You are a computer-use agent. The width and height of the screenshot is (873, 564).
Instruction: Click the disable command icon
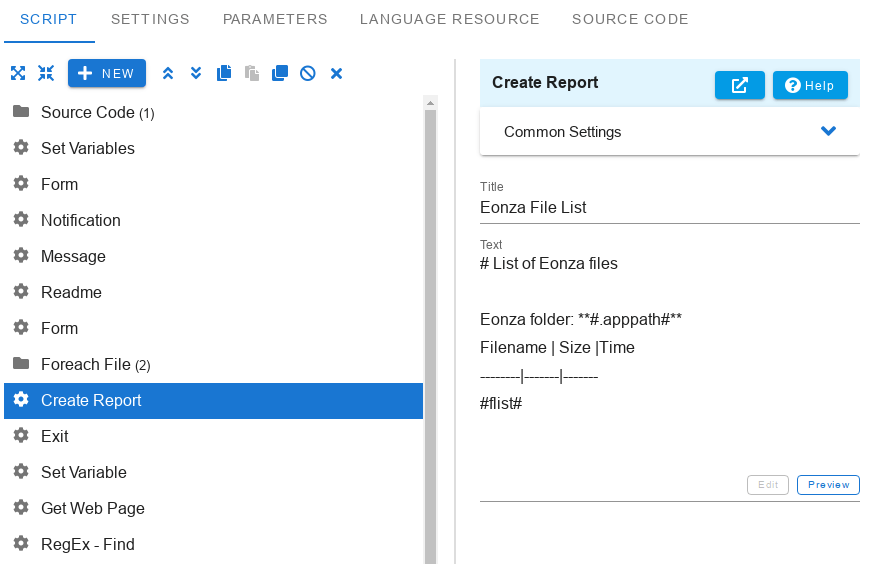tap(308, 73)
